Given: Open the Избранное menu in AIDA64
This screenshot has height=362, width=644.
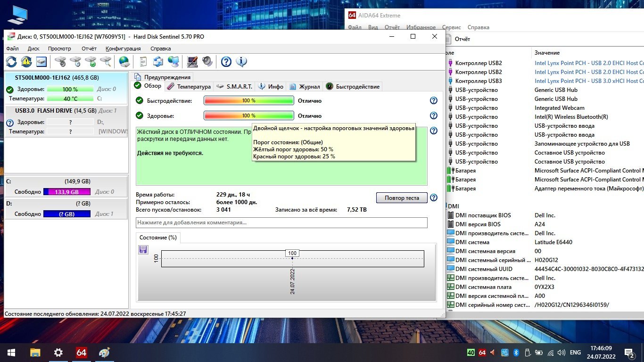Looking at the screenshot, I should (x=421, y=27).
